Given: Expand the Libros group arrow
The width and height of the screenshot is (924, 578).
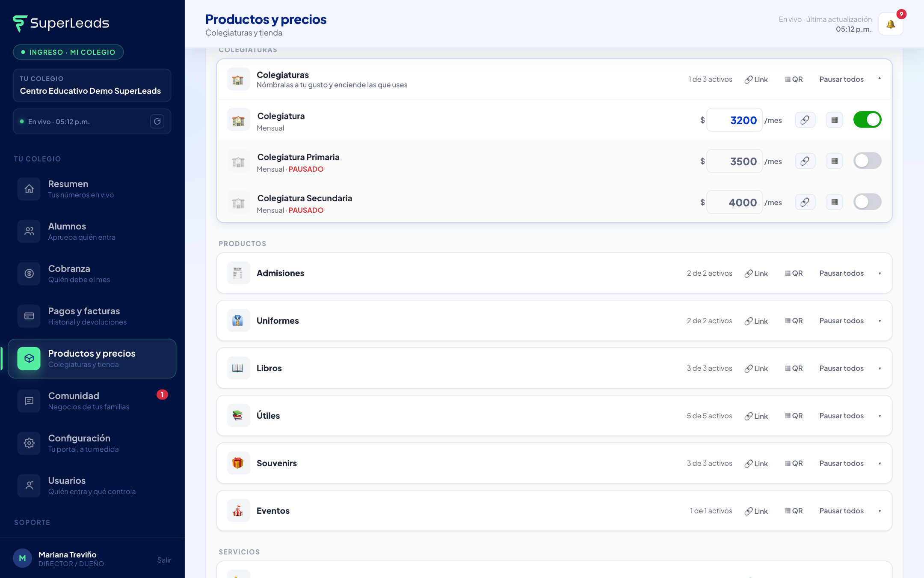Looking at the screenshot, I should click(x=880, y=369).
